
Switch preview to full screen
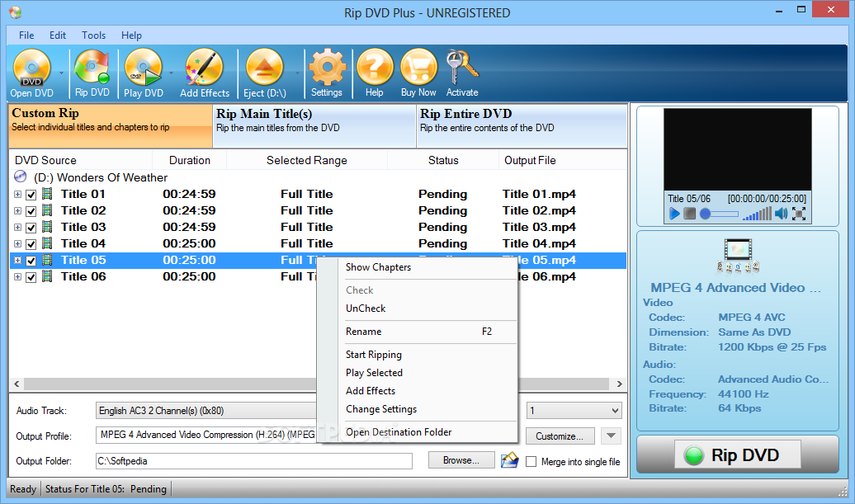point(799,214)
